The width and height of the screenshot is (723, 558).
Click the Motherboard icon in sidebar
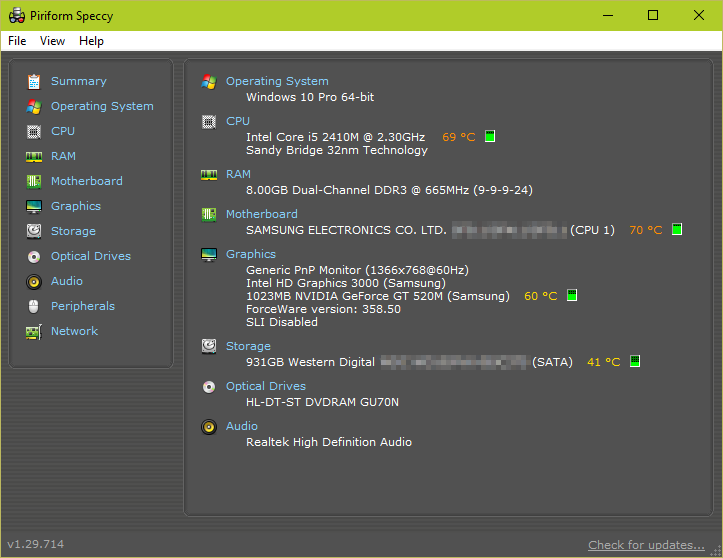[34, 181]
